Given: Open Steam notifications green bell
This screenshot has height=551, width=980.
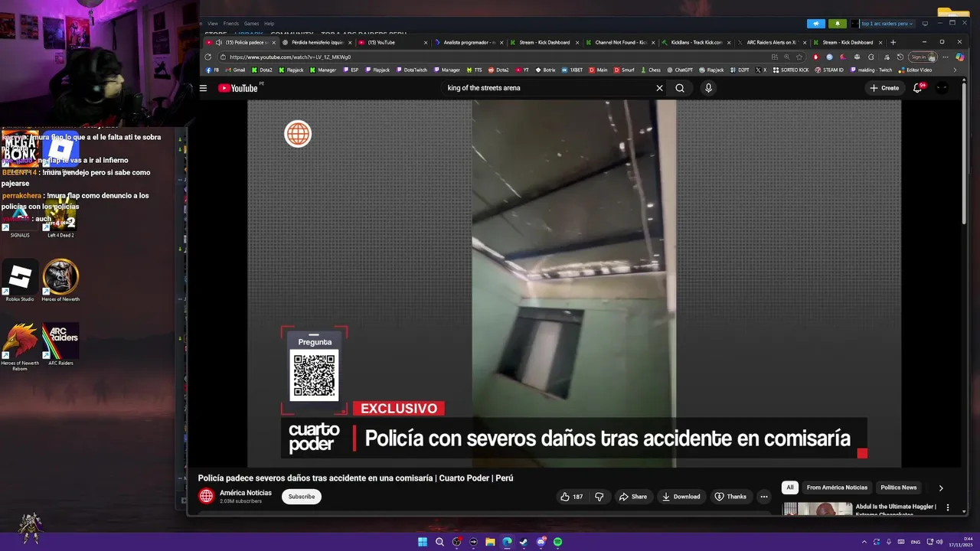Looking at the screenshot, I should pos(839,24).
